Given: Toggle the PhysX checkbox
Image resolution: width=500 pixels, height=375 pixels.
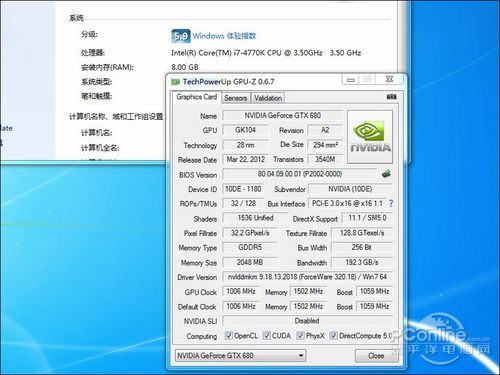Looking at the screenshot, I should [x=300, y=335].
